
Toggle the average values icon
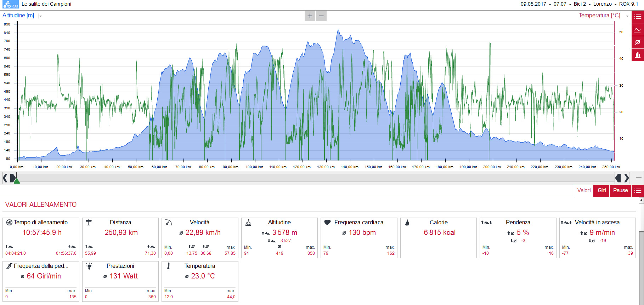[638, 42]
